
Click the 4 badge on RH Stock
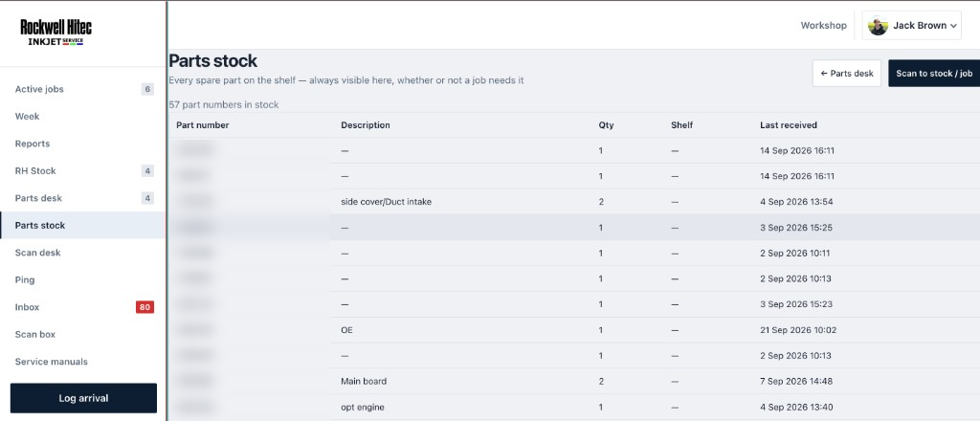(x=147, y=171)
